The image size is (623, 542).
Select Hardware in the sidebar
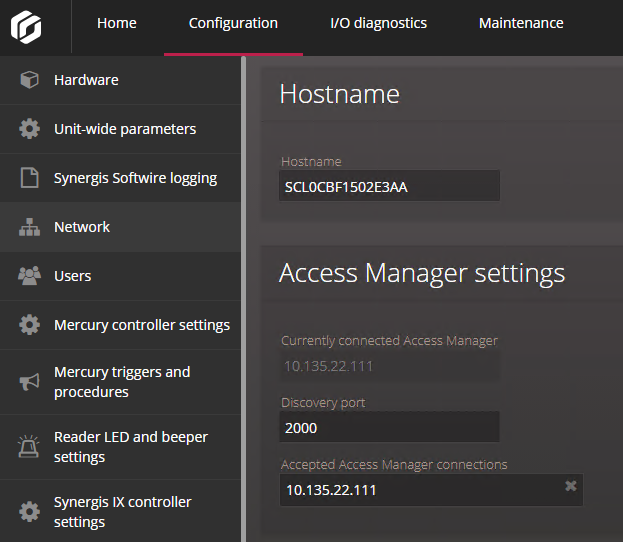120,80
